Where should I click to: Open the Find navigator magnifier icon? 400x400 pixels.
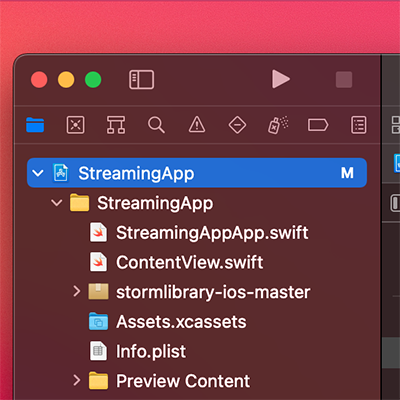click(x=156, y=125)
